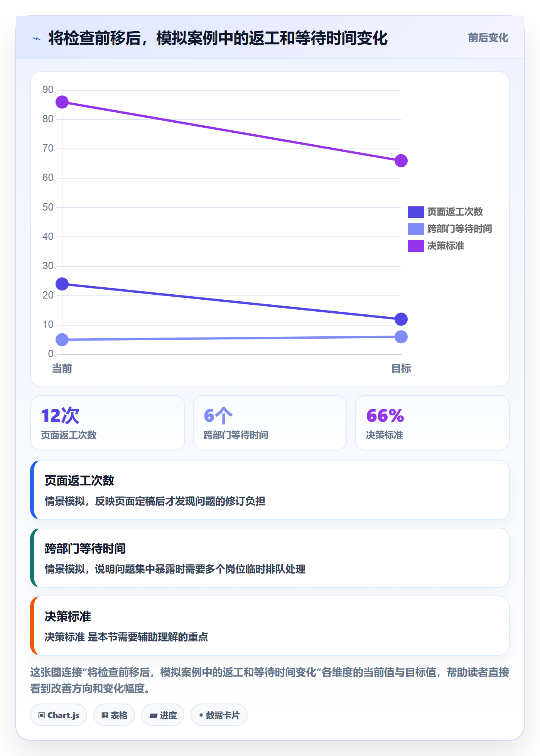Click the square icon in Chart.js chip
This screenshot has height=756, width=540.
[42, 715]
